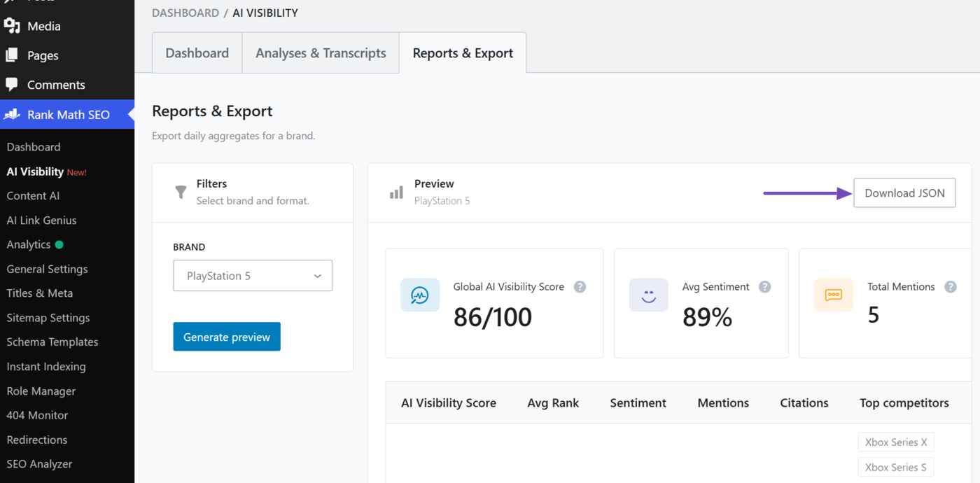Open AI Link Genius submenu link
980x483 pixels.
click(41, 220)
